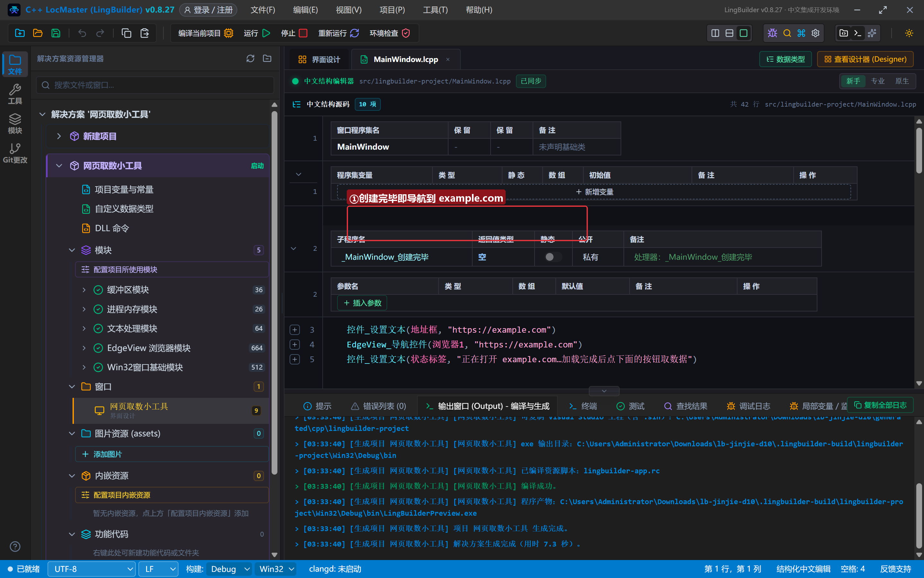This screenshot has height=578, width=924.
Task: Open the 工具(T) menu
Action: point(435,10)
